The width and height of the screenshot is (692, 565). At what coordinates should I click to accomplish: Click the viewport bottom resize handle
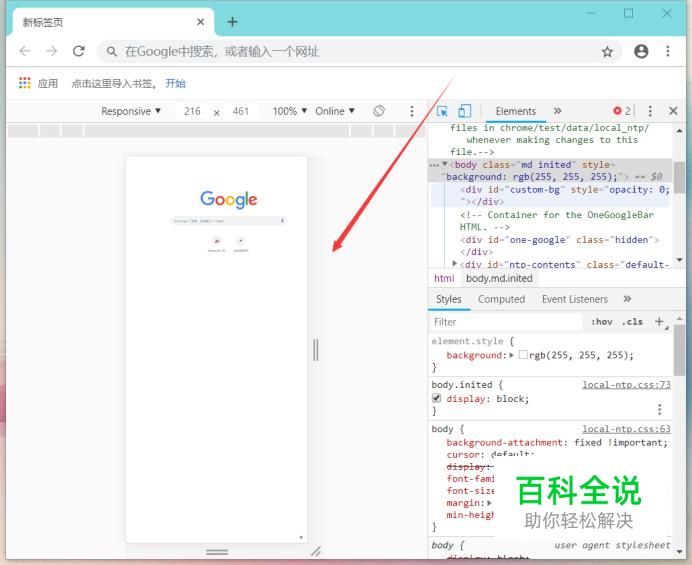point(217,552)
